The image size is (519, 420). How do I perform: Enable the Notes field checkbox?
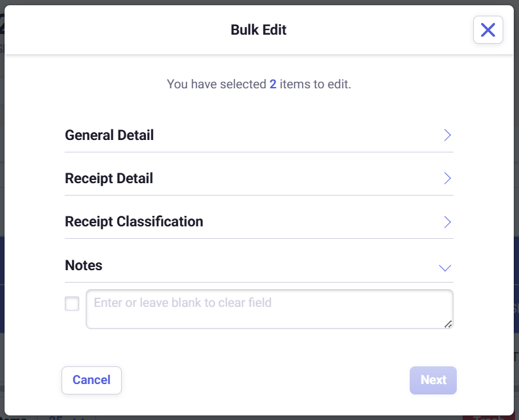pos(72,304)
